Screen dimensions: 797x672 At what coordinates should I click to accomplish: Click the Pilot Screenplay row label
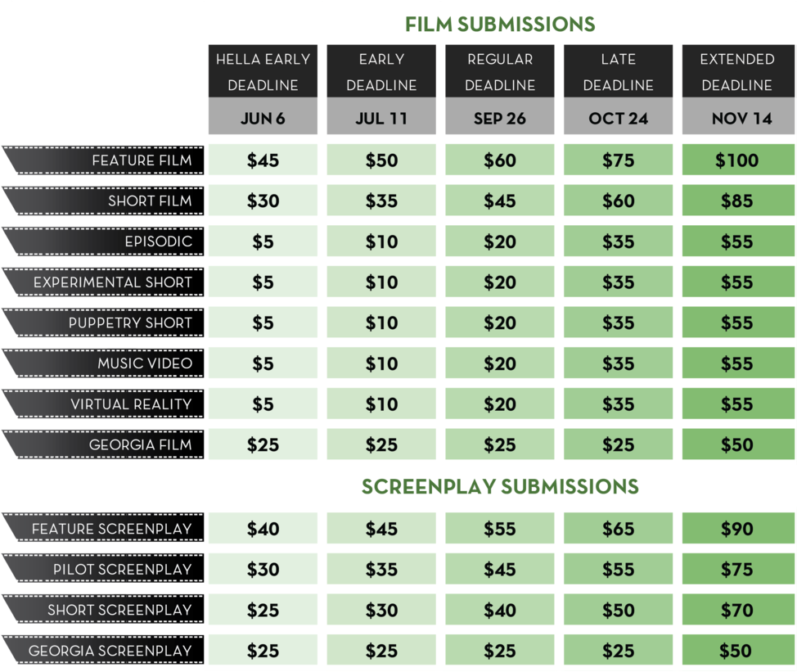point(103,569)
